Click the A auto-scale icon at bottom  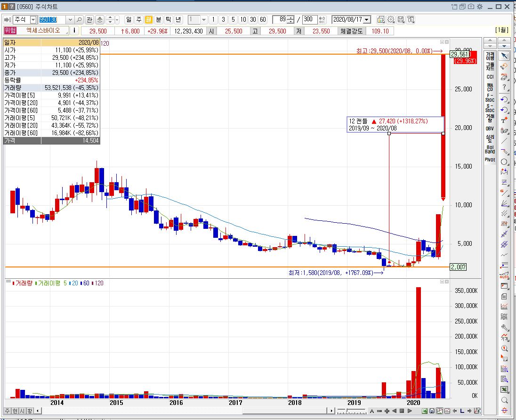tap(372, 411)
